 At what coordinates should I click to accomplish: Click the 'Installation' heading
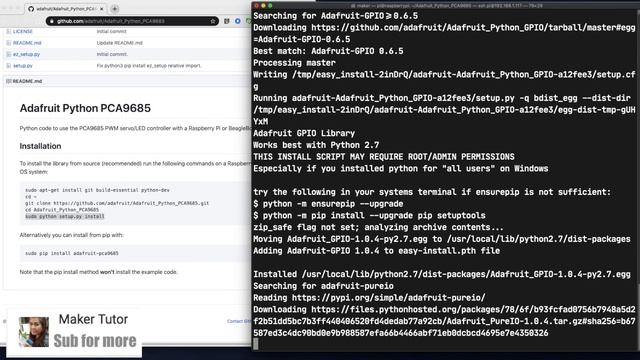pos(40,146)
